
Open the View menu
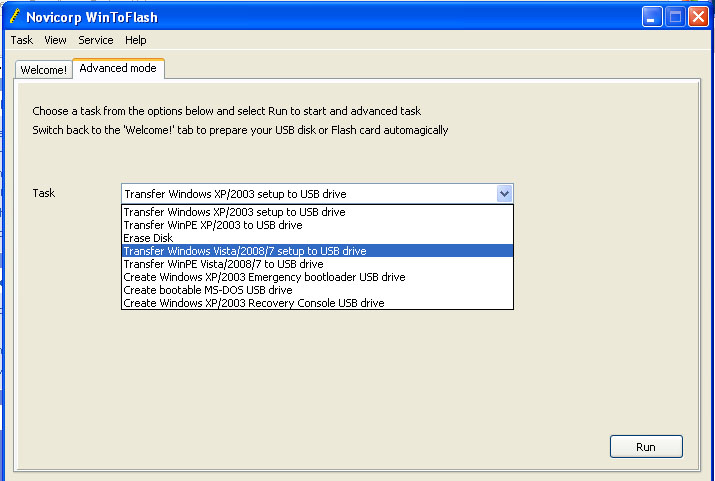point(55,40)
